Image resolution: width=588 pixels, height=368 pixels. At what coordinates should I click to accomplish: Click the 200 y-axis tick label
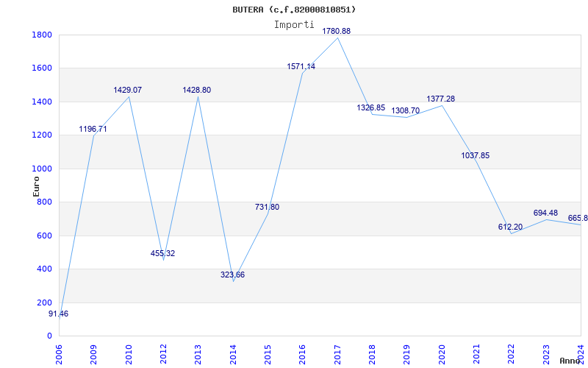coord(45,302)
